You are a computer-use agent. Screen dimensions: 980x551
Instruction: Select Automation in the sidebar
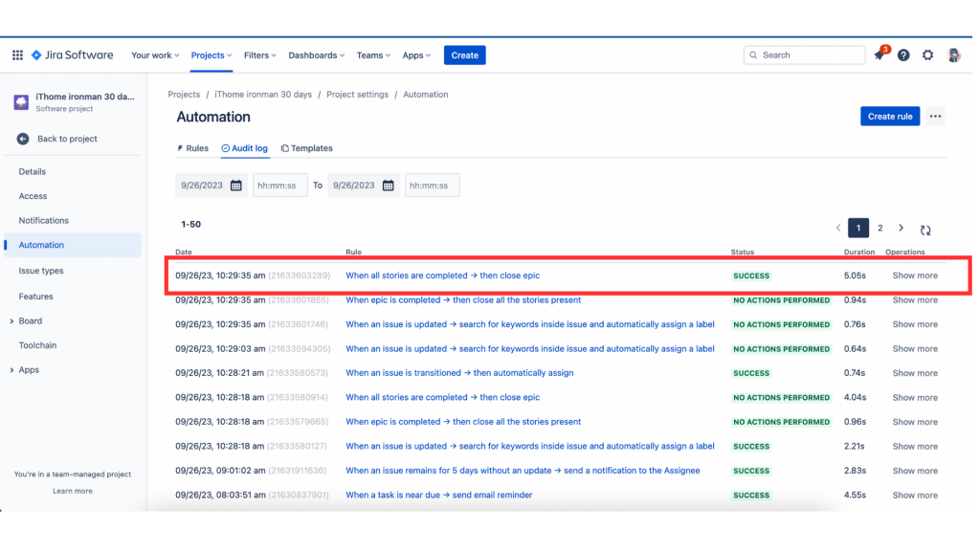coord(73,245)
